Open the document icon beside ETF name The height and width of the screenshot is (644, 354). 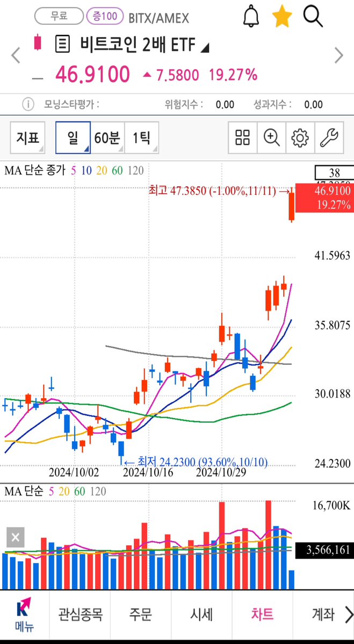[x=63, y=44]
